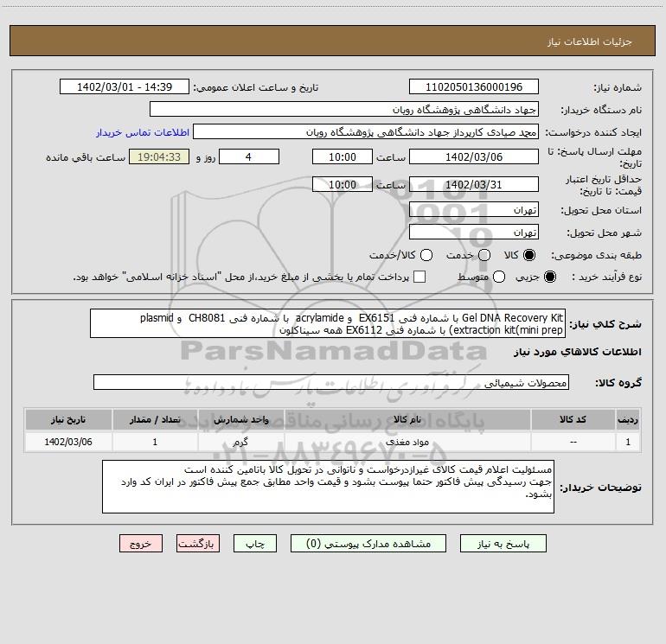Click the جزئیات اطلاعات نیاز page title
Image resolution: width=666 pixels, height=644 pixels.
coord(590,41)
